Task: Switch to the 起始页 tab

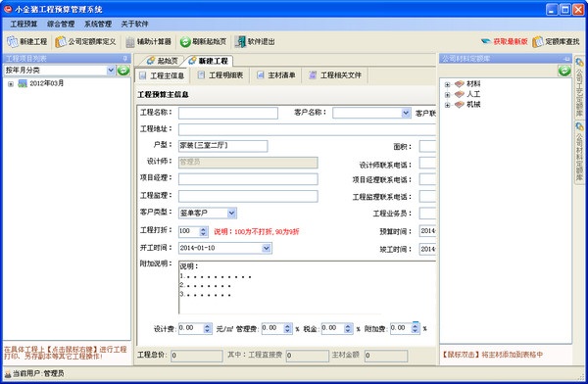Action: (x=162, y=61)
